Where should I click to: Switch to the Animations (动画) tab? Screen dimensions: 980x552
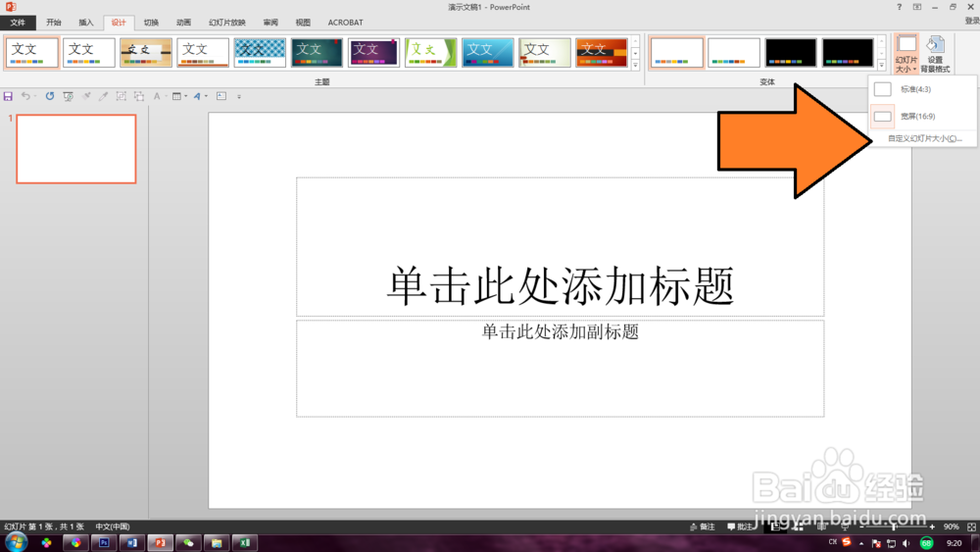point(184,23)
